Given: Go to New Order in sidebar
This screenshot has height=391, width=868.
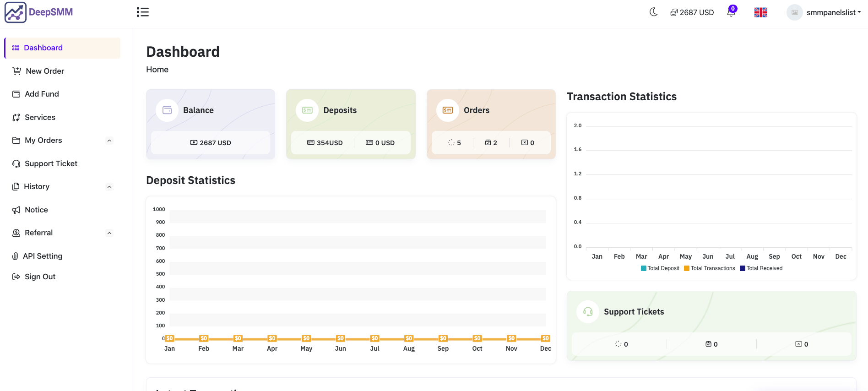Looking at the screenshot, I should point(44,71).
